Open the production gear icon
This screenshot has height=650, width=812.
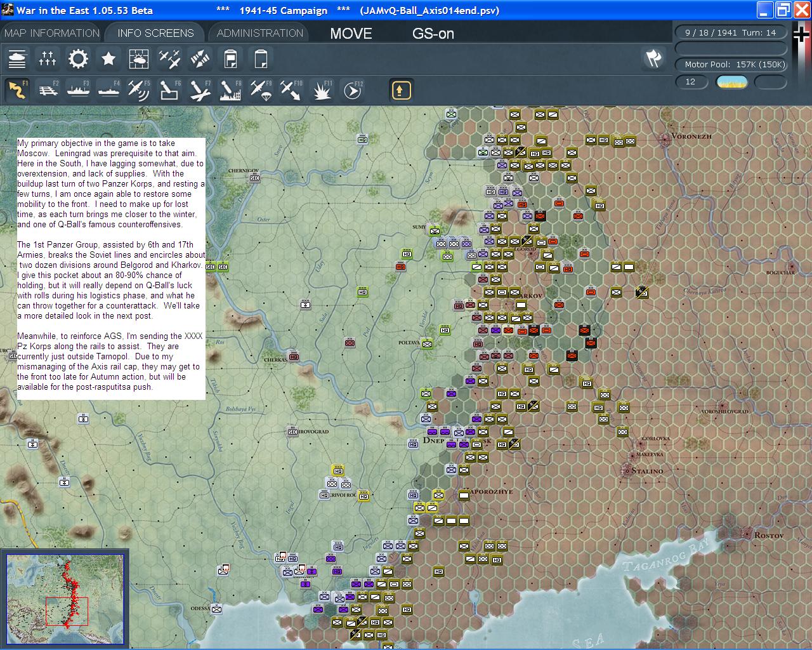point(78,59)
